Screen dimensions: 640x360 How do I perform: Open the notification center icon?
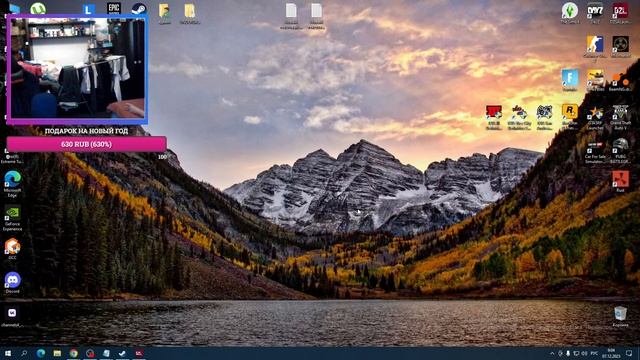(x=629, y=353)
